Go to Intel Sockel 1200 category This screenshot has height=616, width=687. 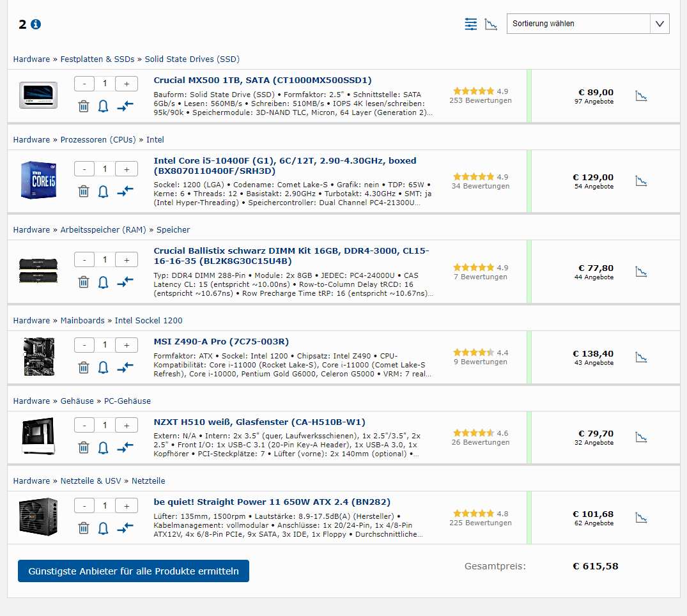coord(148,320)
